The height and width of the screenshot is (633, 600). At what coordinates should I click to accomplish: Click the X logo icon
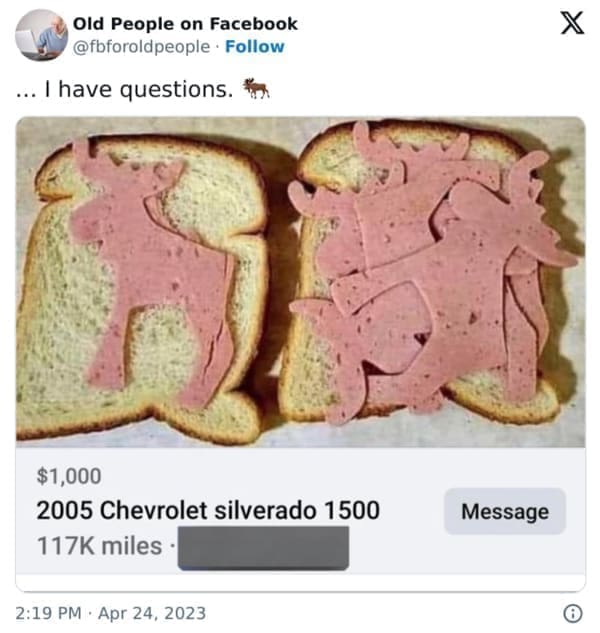coord(572,23)
